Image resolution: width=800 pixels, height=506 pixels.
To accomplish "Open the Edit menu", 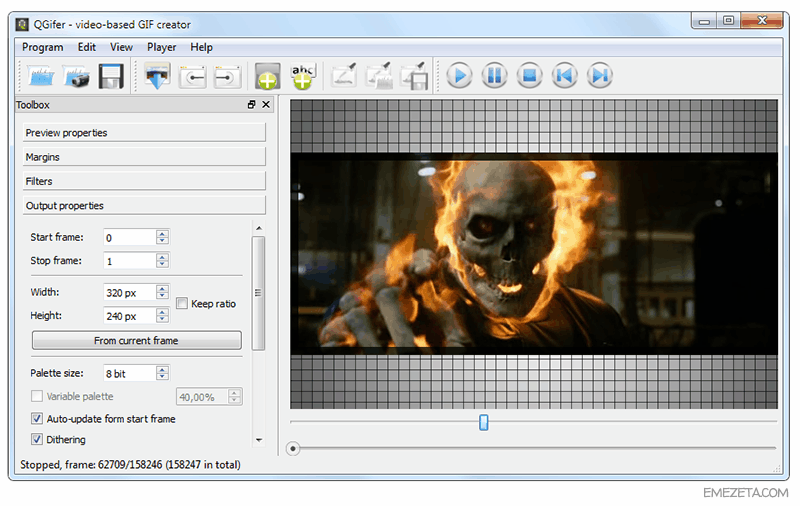I will 87,47.
